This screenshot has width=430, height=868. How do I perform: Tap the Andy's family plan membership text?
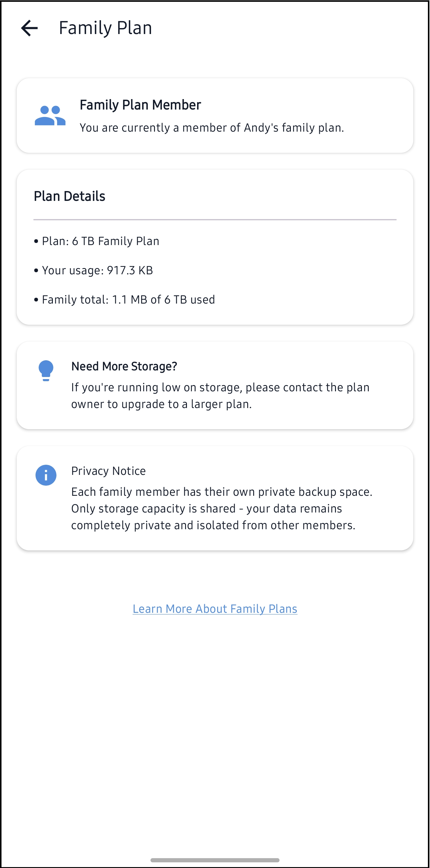click(x=212, y=128)
